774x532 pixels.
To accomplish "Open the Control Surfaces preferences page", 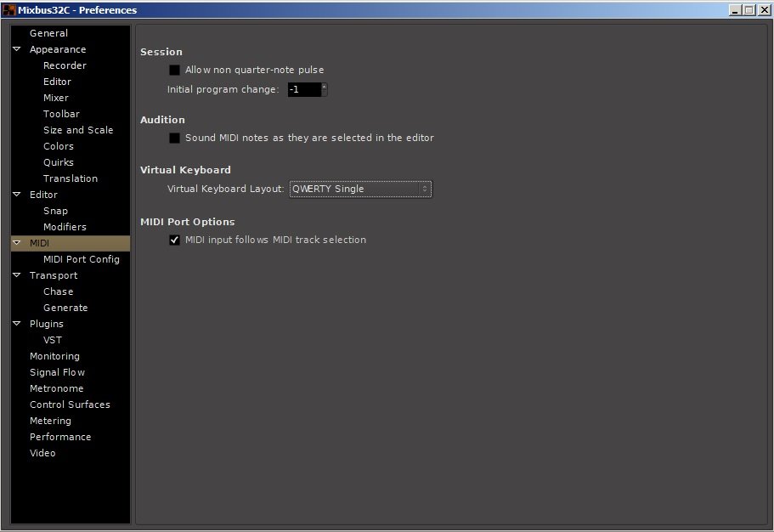I will (70, 405).
